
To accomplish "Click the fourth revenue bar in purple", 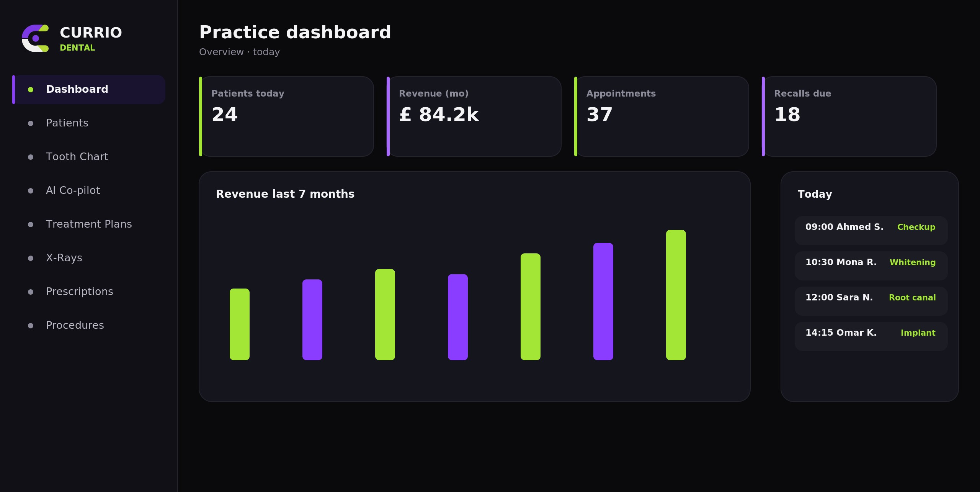I will click(x=458, y=317).
